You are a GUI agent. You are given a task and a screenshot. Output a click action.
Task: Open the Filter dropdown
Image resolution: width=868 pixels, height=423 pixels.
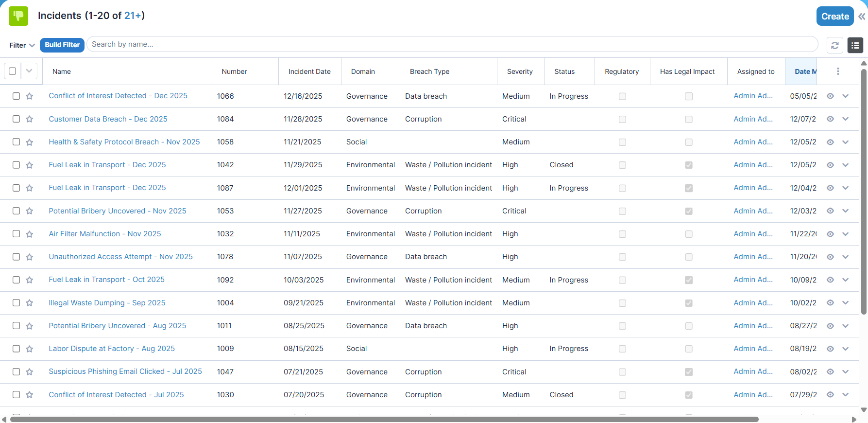coord(22,45)
